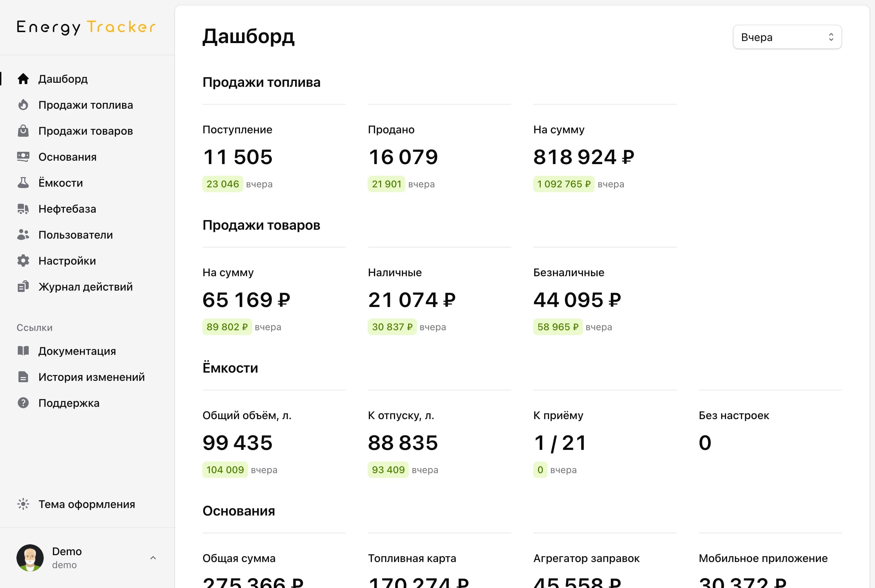Click the 21 074 ₽ Наличные value
This screenshot has width=875, height=588.
[x=412, y=299]
